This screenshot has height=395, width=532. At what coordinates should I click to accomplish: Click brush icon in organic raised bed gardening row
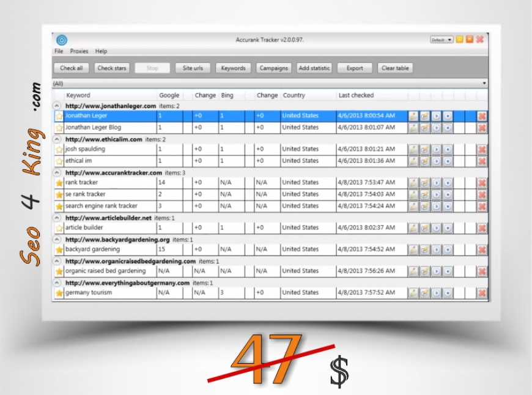tap(413, 271)
